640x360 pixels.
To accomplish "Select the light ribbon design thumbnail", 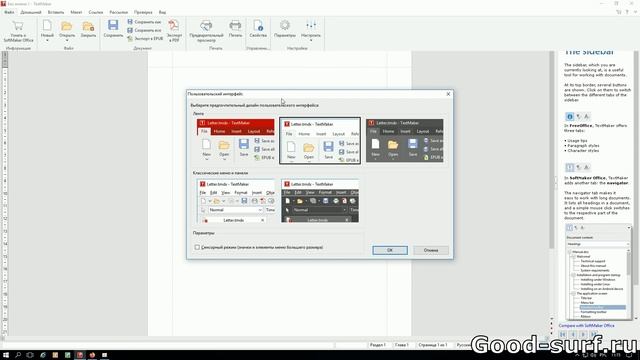I will click(320, 141).
